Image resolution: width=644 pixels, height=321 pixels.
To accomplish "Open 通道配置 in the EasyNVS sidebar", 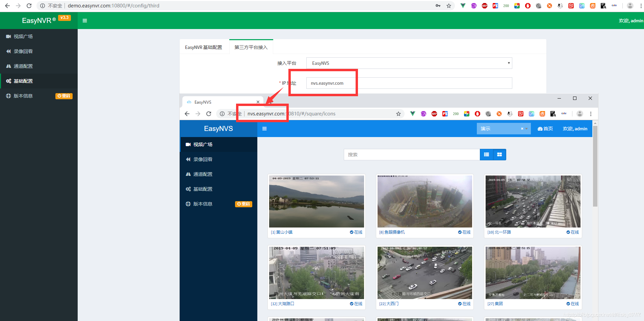I will pos(218,174).
